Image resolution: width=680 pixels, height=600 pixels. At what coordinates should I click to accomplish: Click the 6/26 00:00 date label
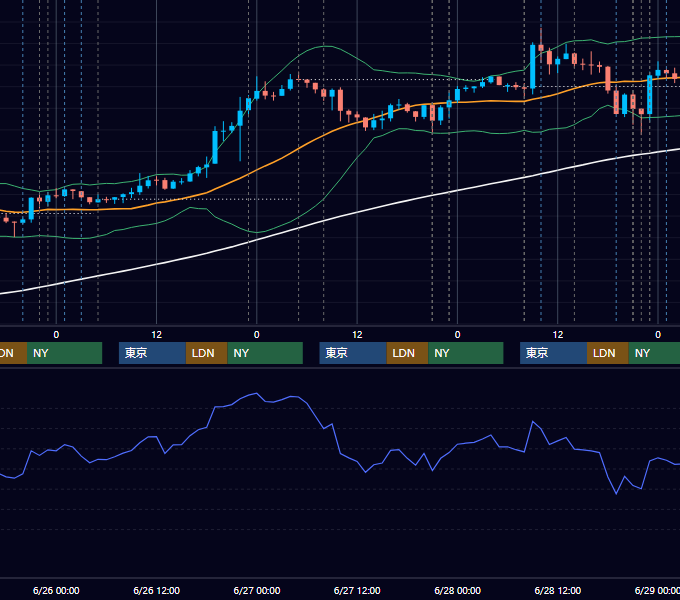click(x=56, y=590)
